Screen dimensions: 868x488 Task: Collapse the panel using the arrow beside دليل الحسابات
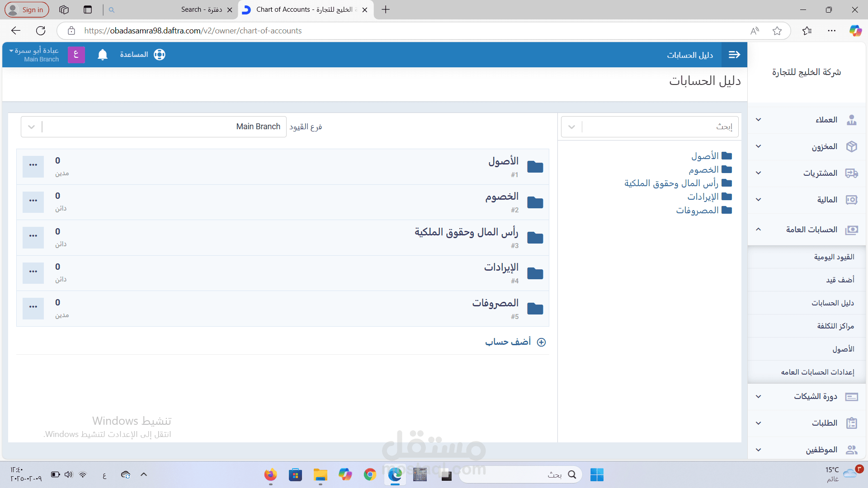734,54
